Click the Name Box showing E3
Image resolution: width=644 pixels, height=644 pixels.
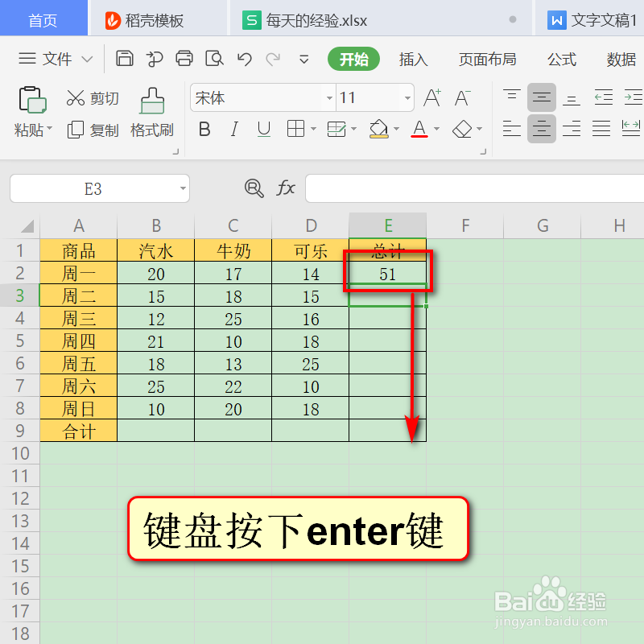[93, 188]
